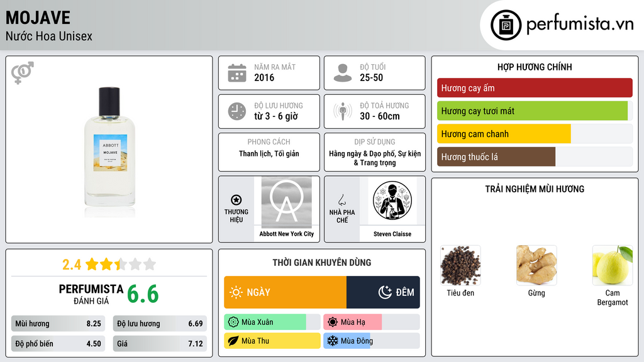The height and width of the screenshot is (362, 644).
Task: Click the Gừng ginger note image
Action: [536, 266]
